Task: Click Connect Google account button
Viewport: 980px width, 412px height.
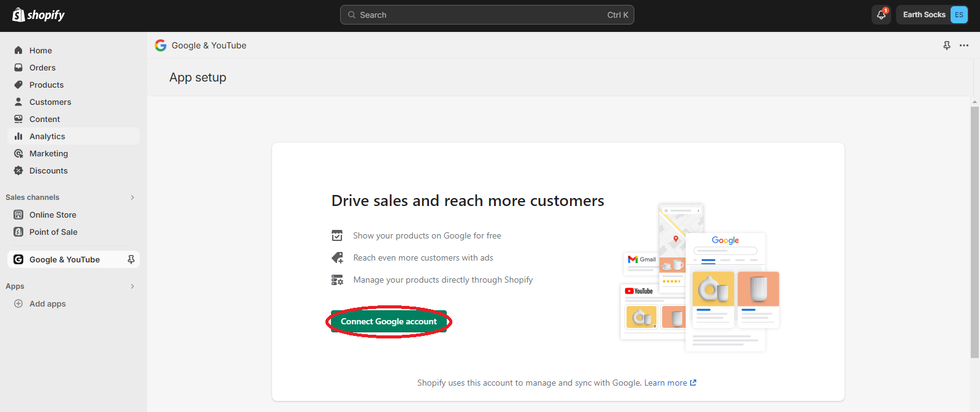Action: pos(389,321)
